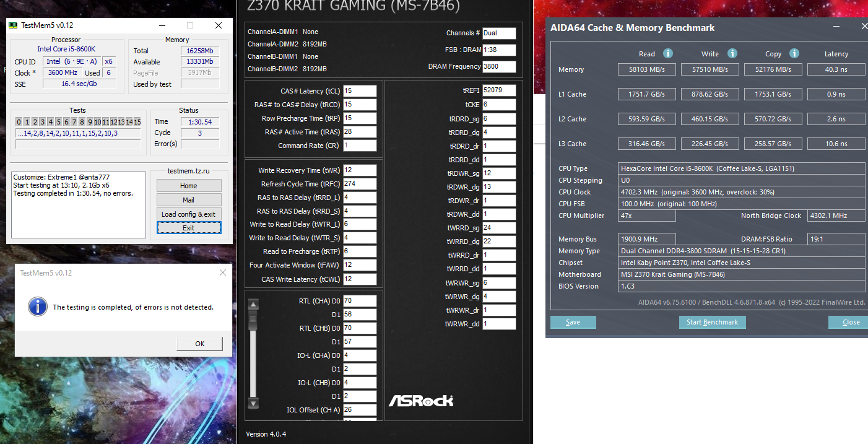
Task: Click the test sequence list in TestMem5
Action: coord(78,133)
